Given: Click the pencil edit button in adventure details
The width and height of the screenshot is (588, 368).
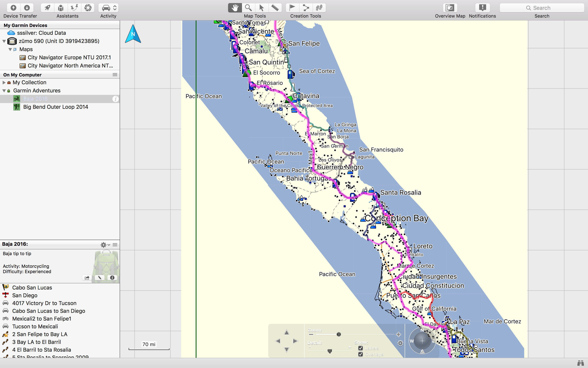Looking at the screenshot, I should pos(100,278).
